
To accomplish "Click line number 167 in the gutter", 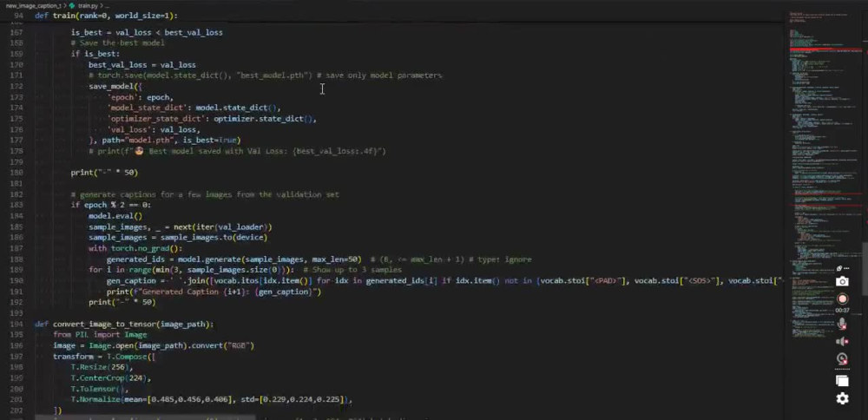I will (x=16, y=32).
